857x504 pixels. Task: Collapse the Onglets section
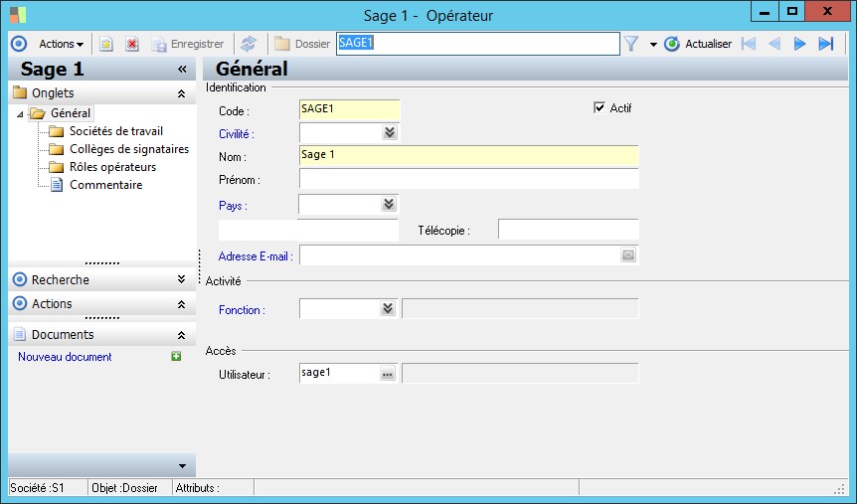[x=182, y=94]
